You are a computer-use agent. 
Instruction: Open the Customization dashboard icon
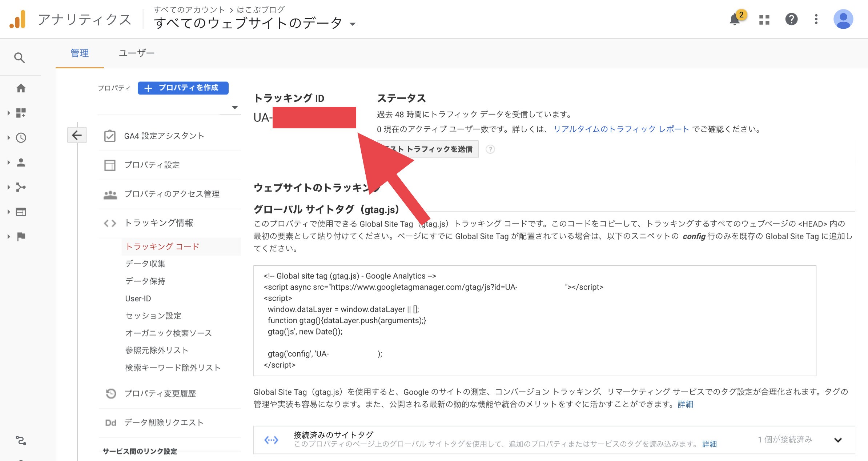(21, 113)
